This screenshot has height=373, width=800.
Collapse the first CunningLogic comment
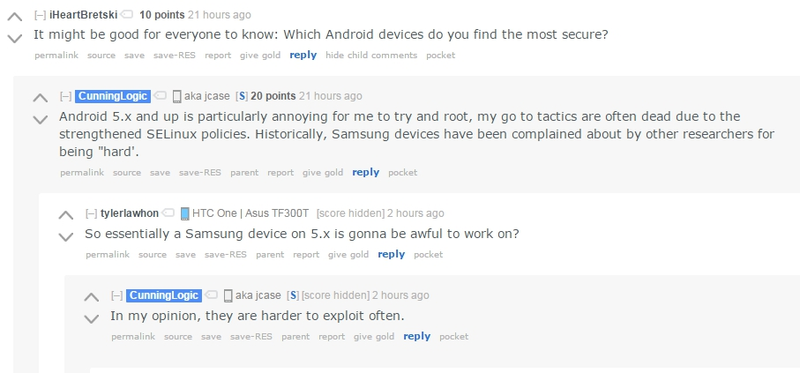66,96
